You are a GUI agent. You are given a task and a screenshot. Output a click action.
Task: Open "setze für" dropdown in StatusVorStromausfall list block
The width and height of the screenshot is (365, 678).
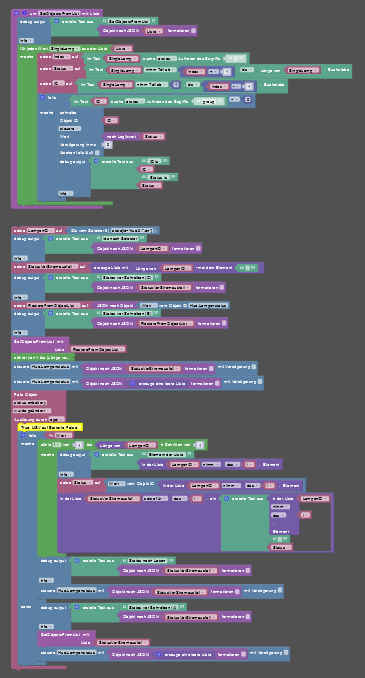click(x=155, y=499)
